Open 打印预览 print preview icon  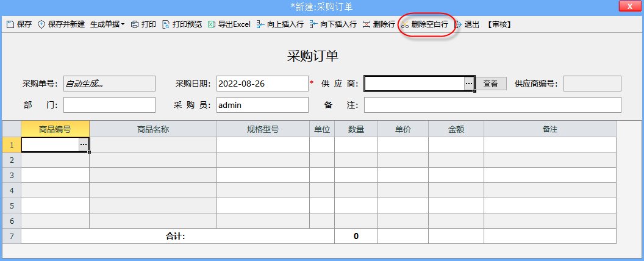pos(165,24)
